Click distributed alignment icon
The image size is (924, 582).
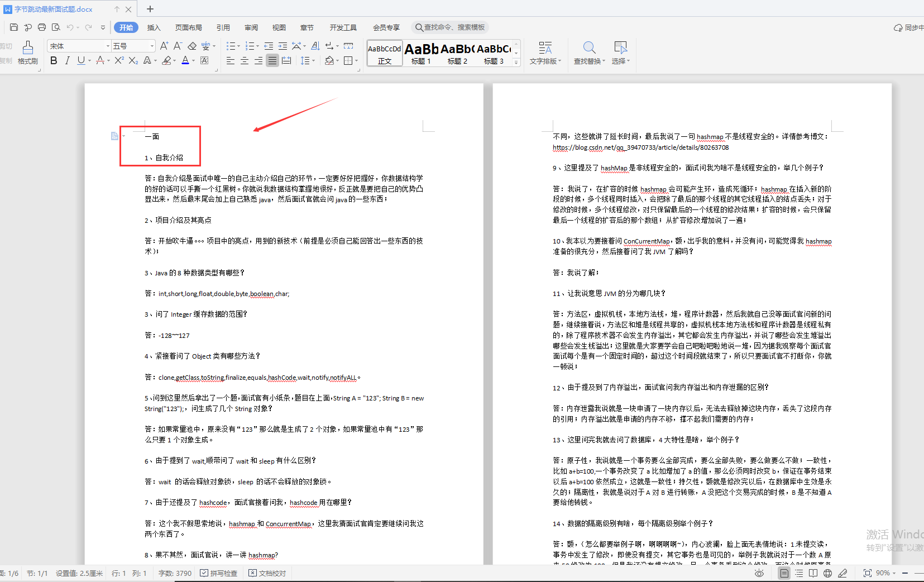[286, 60]
